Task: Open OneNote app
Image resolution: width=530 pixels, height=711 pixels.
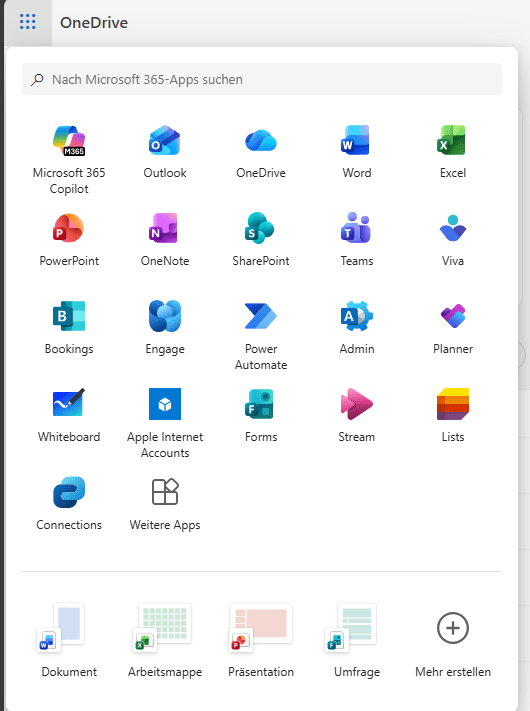Action: (x=165, y=240)
